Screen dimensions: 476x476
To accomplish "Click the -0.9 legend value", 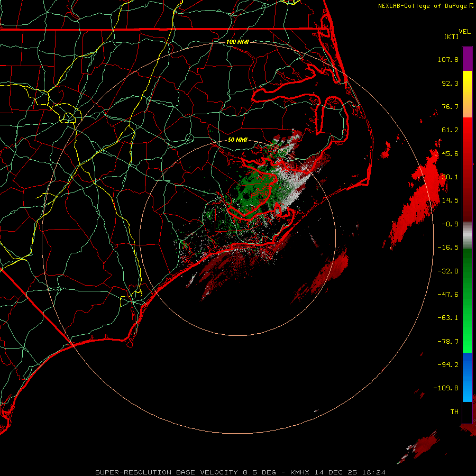I will pyautogui.click(x=450, y=224).
